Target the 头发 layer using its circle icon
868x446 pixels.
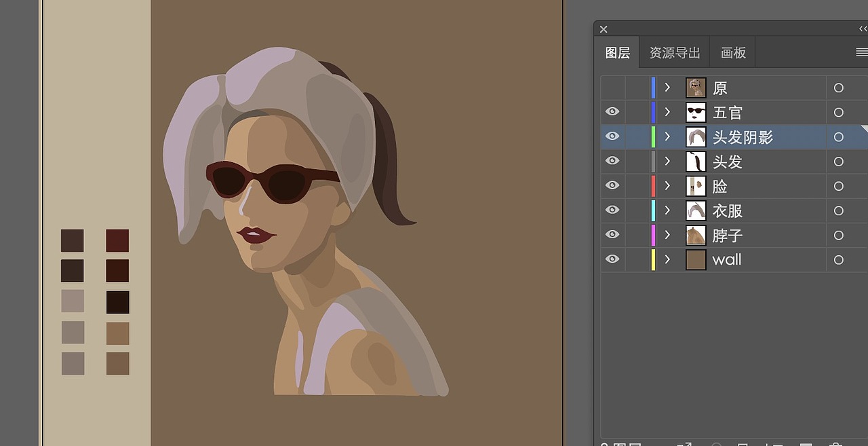[838, 162]
